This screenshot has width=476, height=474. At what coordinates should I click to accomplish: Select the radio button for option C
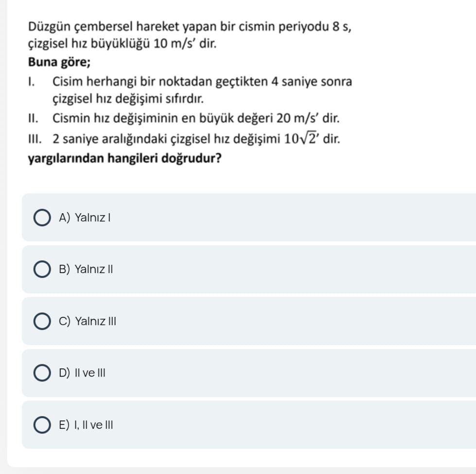(x=42, y=321)
